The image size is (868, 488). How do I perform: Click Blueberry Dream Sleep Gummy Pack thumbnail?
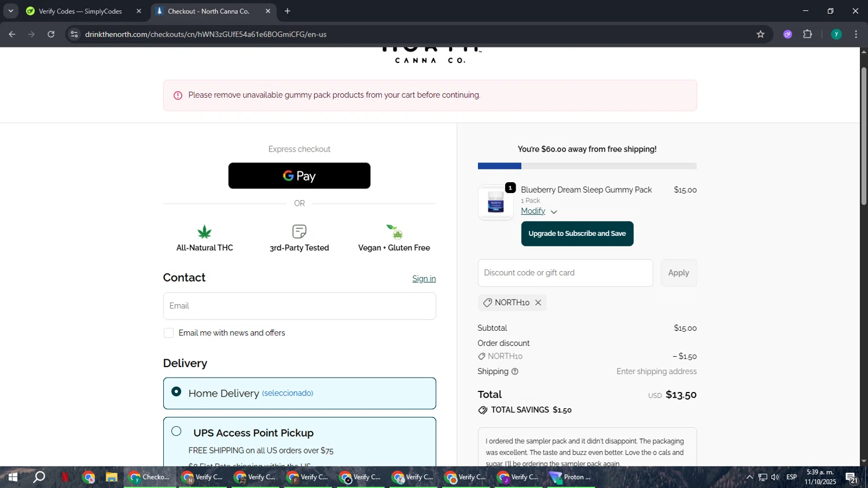click(x=495, y=203)
